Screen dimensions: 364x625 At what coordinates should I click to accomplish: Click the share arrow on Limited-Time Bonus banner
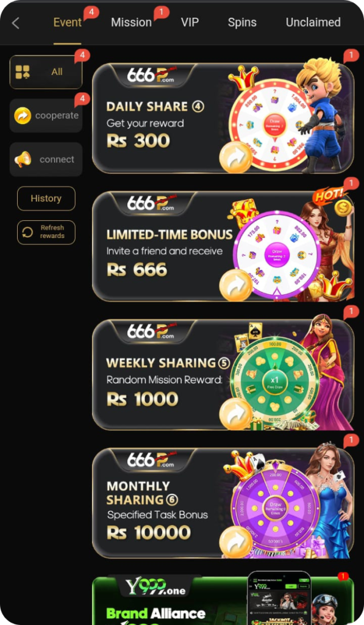235,286
